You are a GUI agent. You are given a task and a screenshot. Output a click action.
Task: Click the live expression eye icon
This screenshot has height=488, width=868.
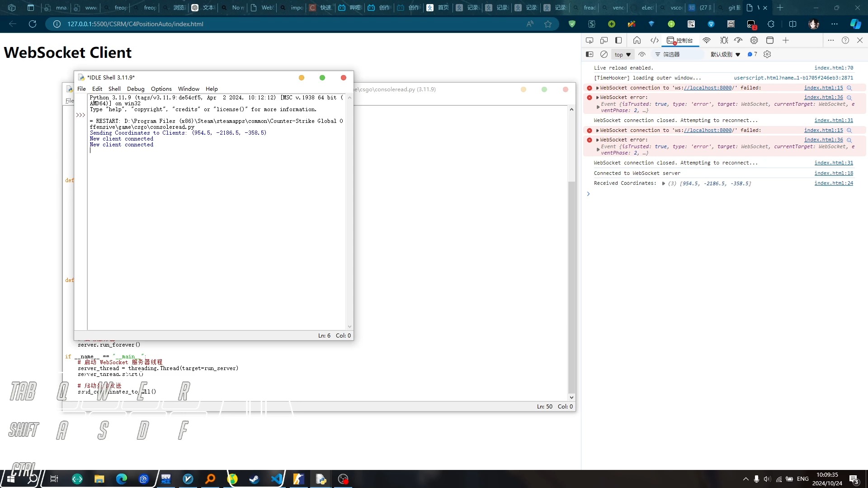pyautogui.click(x=642, y=54)
